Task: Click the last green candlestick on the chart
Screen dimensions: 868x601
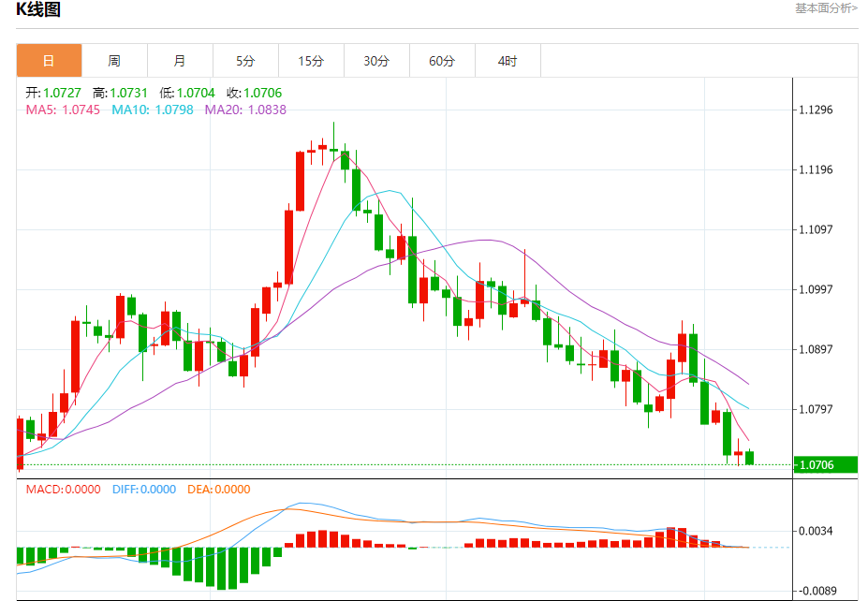Action: [x=749, y=458]
